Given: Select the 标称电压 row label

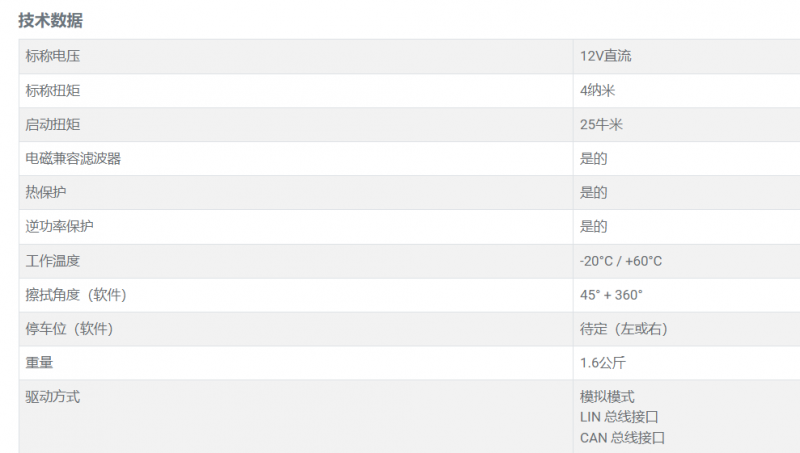Looking at the screenshot, I should [53, 56].
